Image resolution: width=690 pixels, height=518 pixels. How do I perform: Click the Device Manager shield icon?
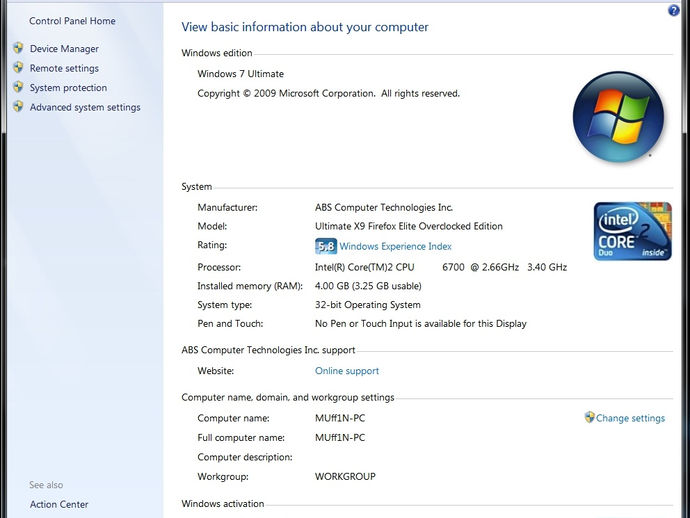(x=18, y=48)
